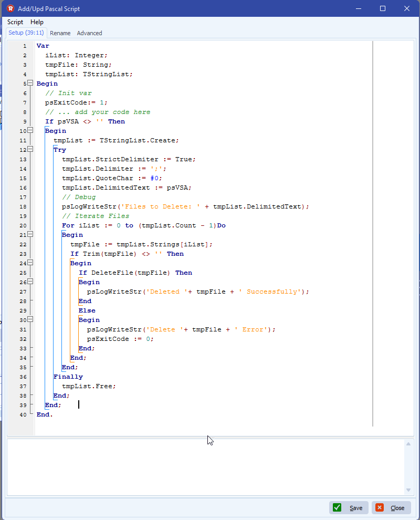Click the app logo icon in title bar
Image resolution: width=420 pixels, height=520 pixels.
[10, 8]
